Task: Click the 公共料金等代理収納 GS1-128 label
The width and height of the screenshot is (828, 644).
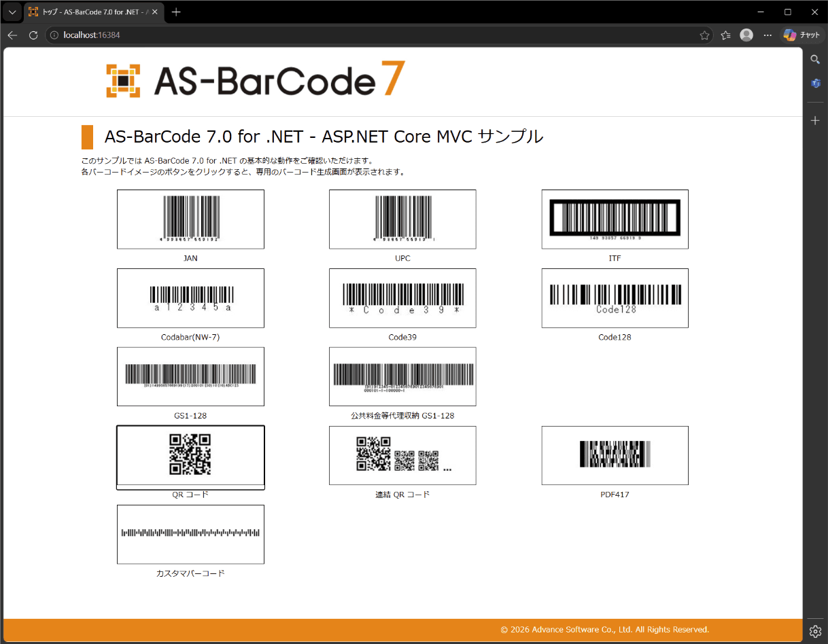Action: 402,416
